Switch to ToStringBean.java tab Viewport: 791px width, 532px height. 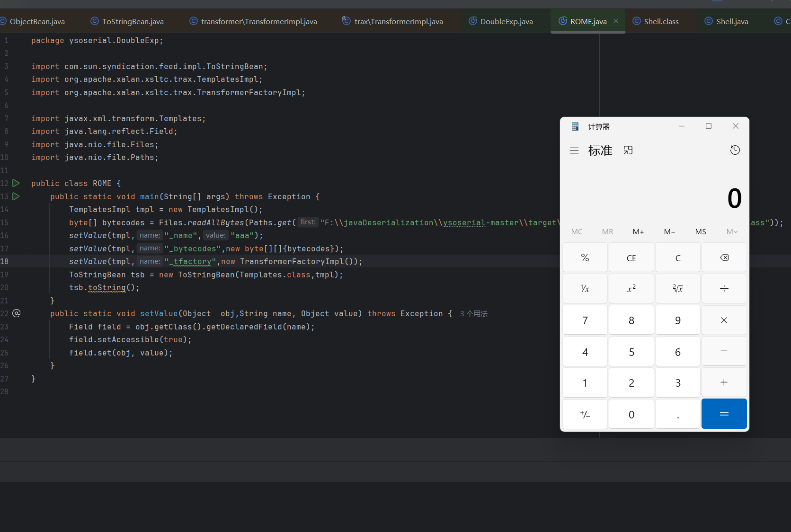coord(127,21)
